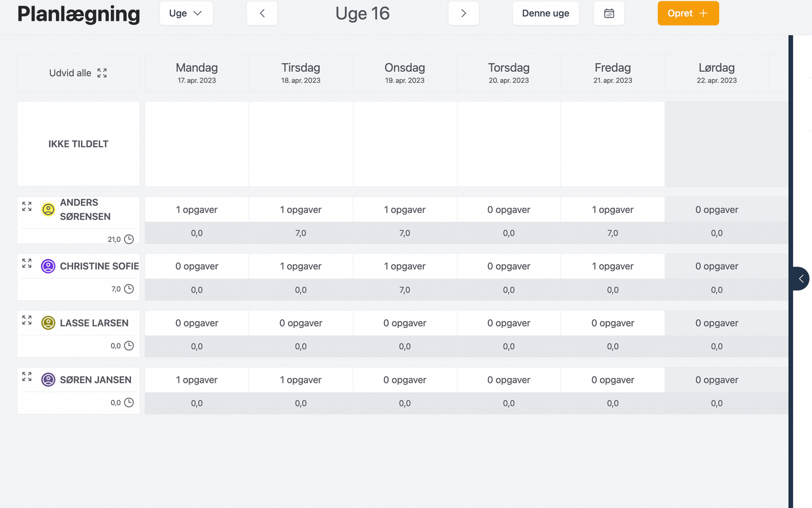Jump to current week with Denne uge
Viewport: 812px width, 508px height.
coord(545,14)
